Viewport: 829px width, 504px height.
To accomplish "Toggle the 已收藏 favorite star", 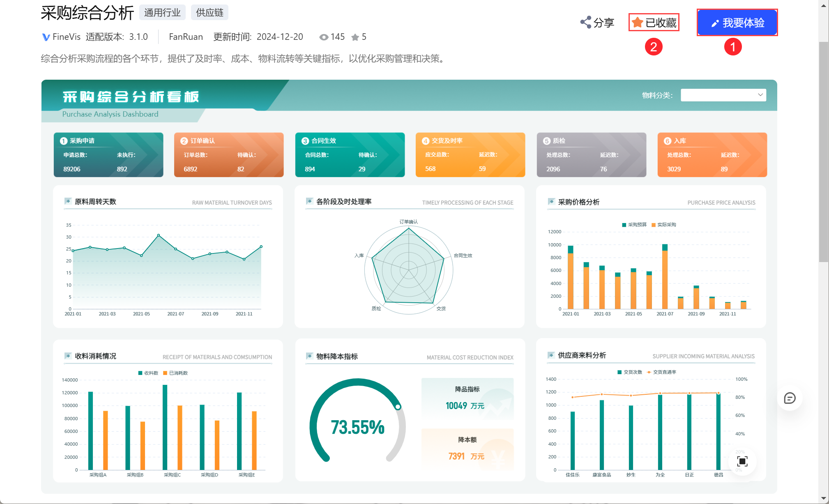I will [637, 22].
